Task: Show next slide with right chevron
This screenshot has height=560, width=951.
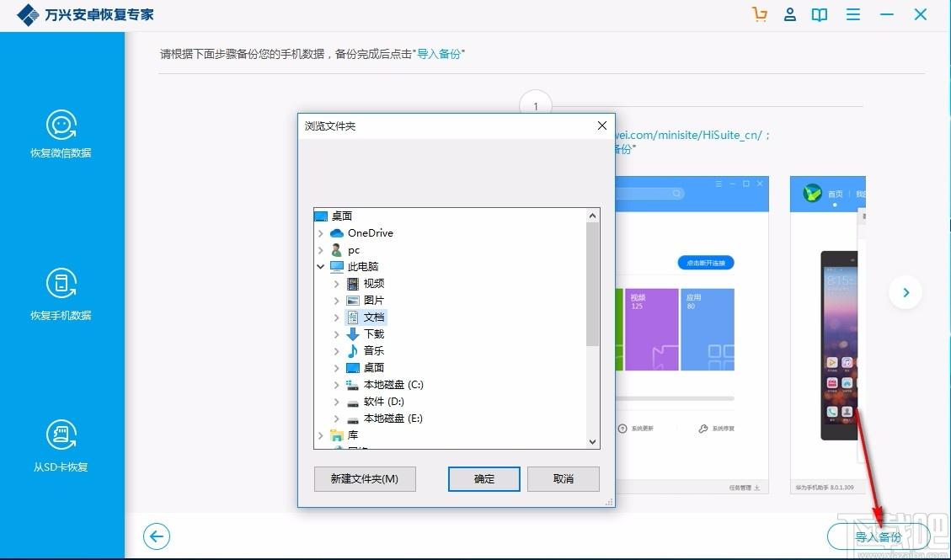Action: [x=906, y=293]
